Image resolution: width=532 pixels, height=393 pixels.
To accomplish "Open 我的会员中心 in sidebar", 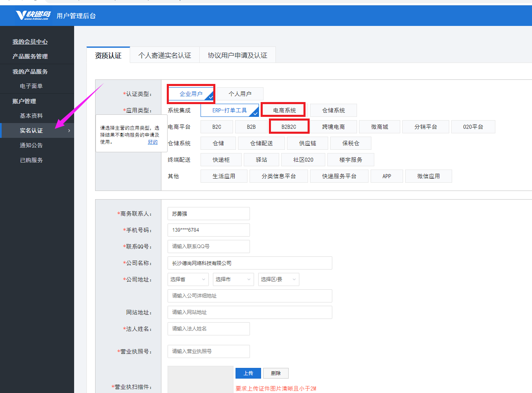I will [30, 42].
